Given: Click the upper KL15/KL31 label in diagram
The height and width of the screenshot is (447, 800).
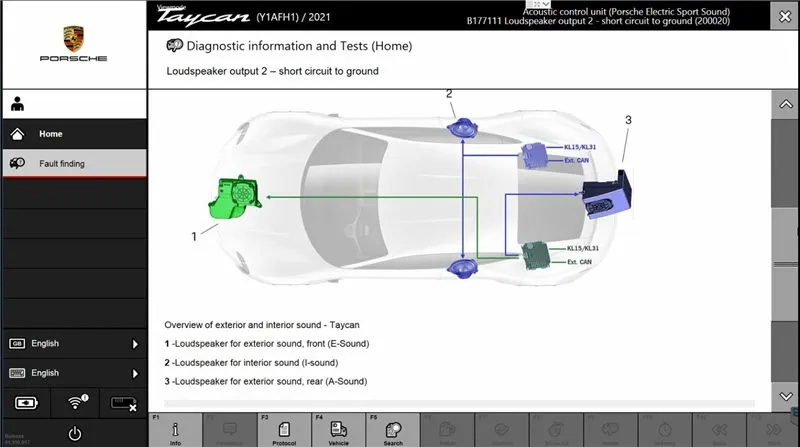Looking at the screenshot, I should click(x=580, y=147).
